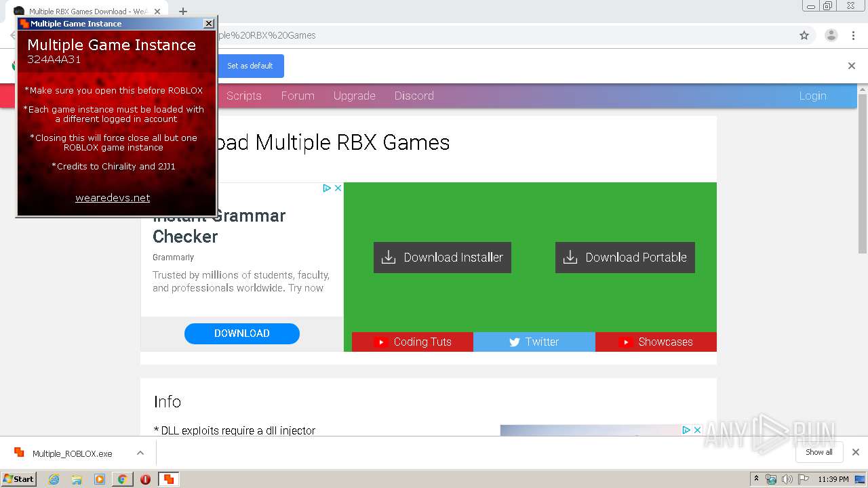868x488 pixels.
Task: Select the Multiple RBX Games Download tab
Action: pos(88,11)
